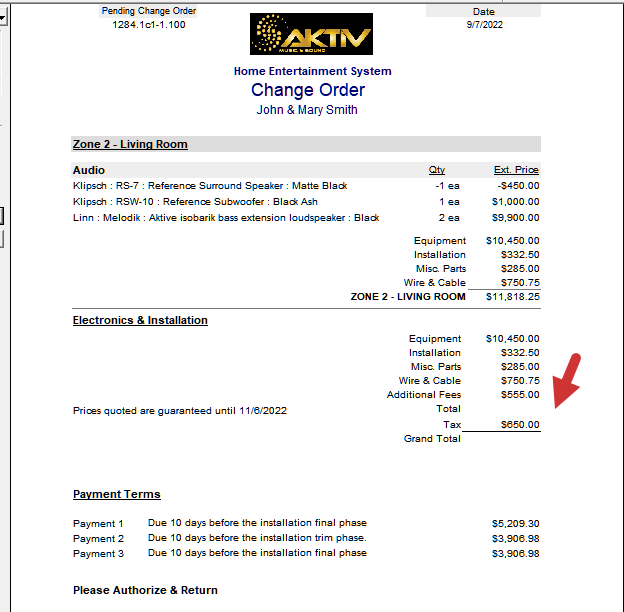The height and width of the screenshot is (612, 624).
Task: Click the Payment Terms heading
Action: pyautogui.click(x=117, y=494)
